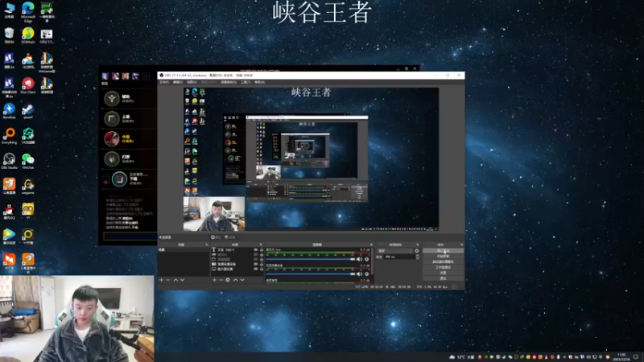Screen dimensions: 644x362
Task: Select 打野 jungle role icon in League client
Action: pos(111,158)
